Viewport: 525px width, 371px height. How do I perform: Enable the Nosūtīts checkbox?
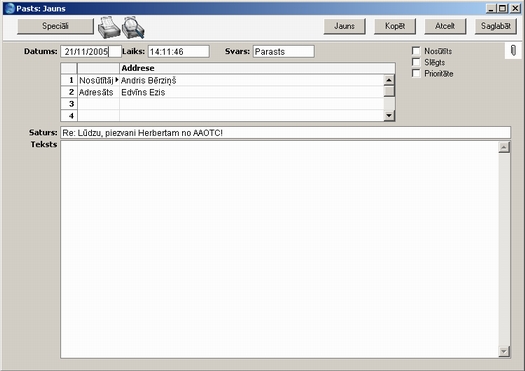pyautogui.click(x=416, y=51)
